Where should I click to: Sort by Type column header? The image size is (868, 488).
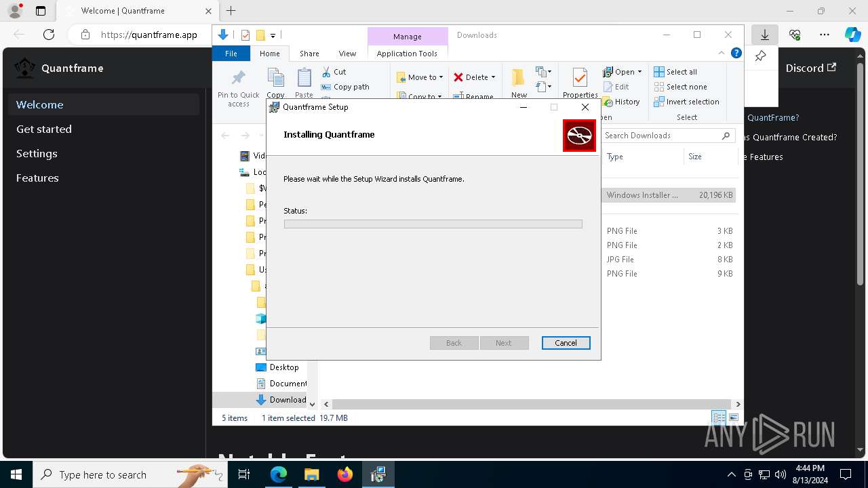click(x=615, y=157)
